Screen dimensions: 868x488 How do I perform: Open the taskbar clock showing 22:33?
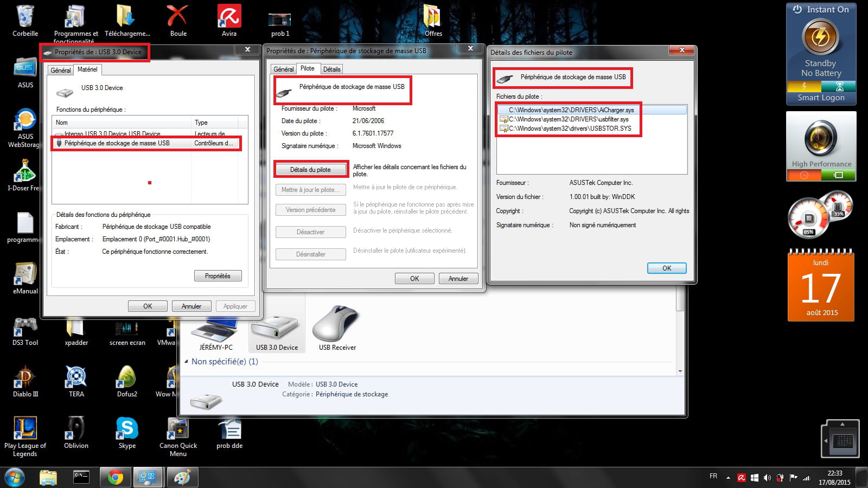[835, 478]
